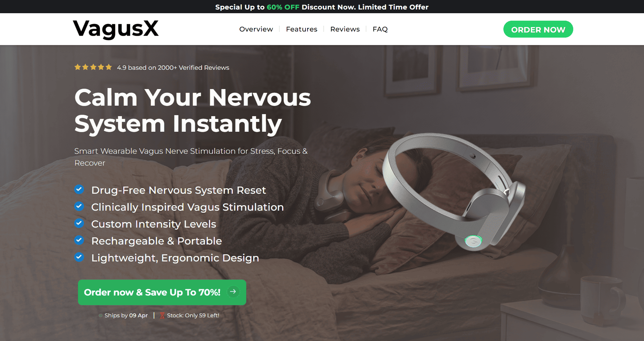The width and height of the screenshot is (644, 341).
Task: Click the five-star rating icons
Action: (93, 67)
